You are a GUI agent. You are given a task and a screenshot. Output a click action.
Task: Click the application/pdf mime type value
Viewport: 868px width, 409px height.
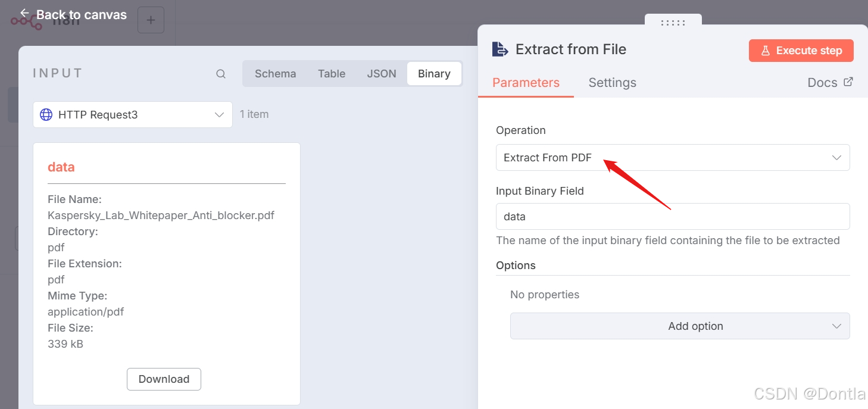[x=86, y=311]
